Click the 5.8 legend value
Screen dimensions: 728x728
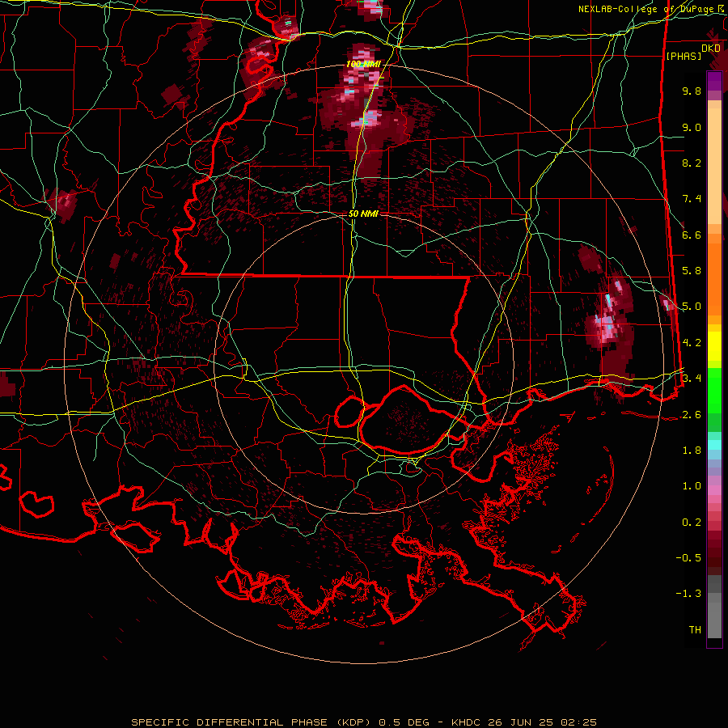pos(692,271)
